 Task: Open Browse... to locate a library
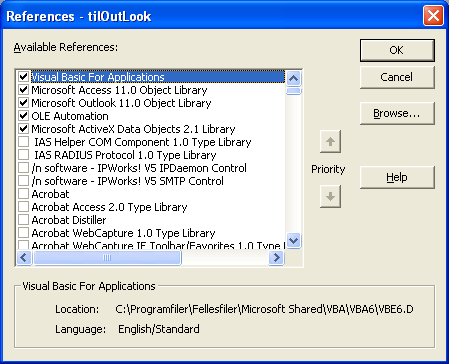click(x=397, y=114)
